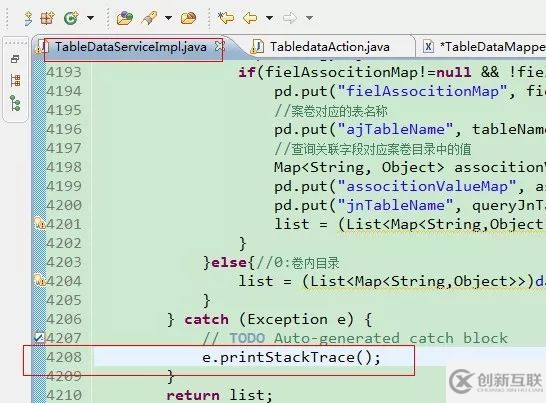
Task: Switch to the *TableDataMapper tab
Action: (x=492, y=47)
